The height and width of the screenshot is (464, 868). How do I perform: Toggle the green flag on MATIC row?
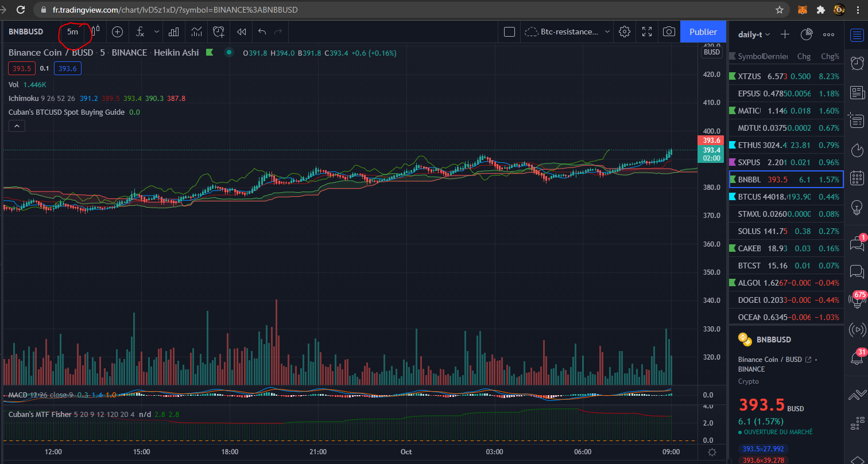click(733, 110)
